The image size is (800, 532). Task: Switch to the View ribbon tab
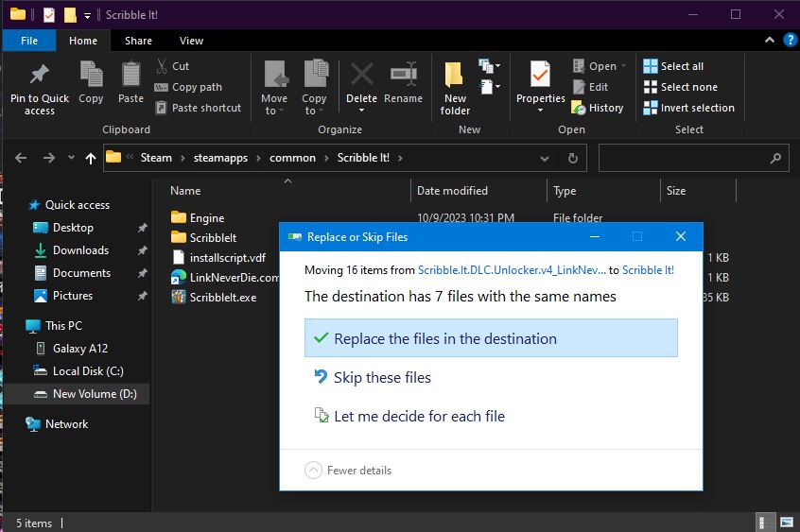[191, 41]
